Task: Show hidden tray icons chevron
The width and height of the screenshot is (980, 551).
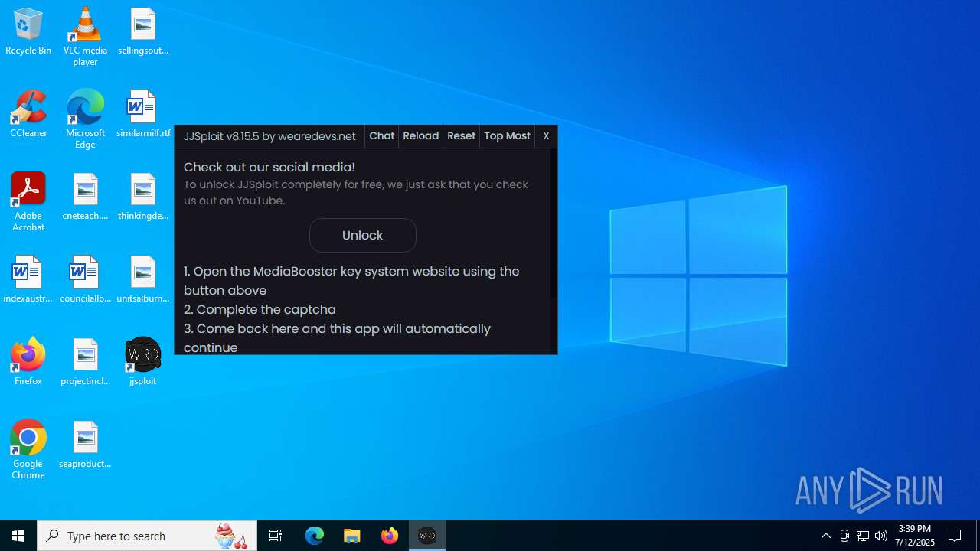Action: tap(826, 536)
